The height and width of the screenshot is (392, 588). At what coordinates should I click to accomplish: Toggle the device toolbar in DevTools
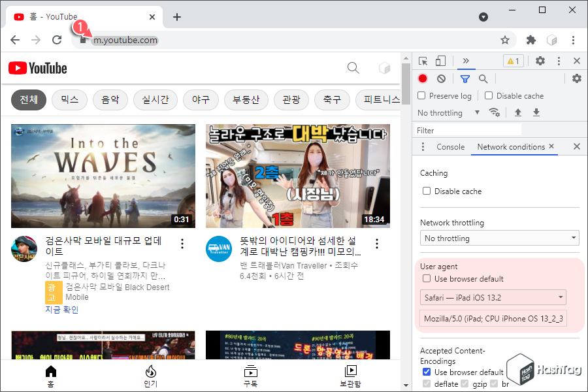coord(440,61)
